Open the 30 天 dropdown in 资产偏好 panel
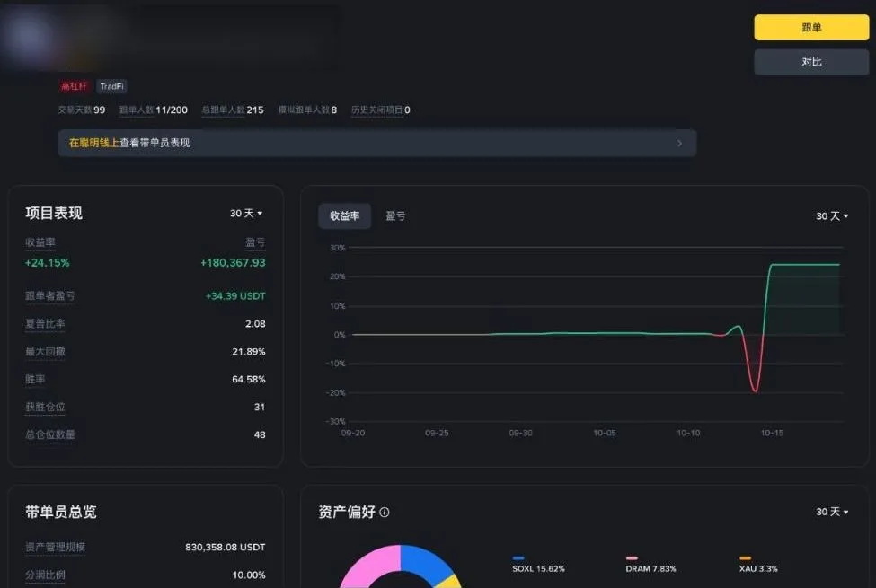 click(x=832, y=512)
